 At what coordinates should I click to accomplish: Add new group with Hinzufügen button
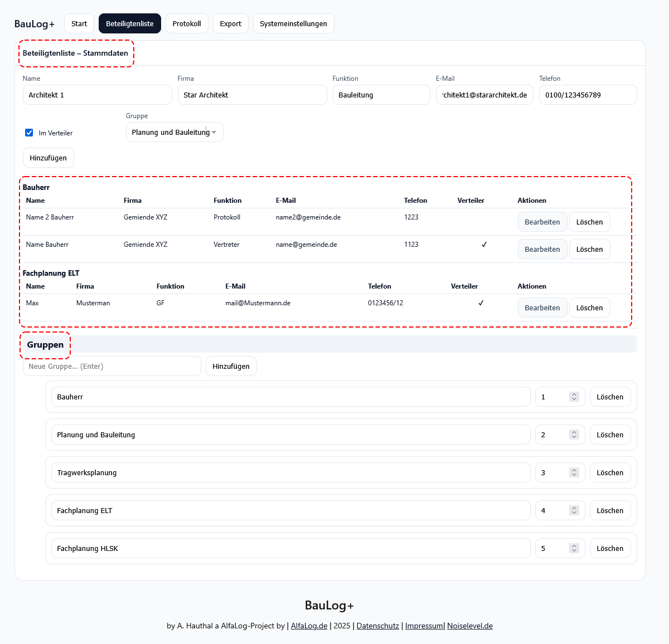tap(231, 366)
